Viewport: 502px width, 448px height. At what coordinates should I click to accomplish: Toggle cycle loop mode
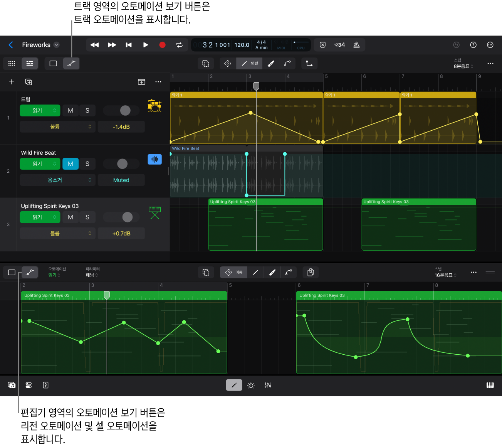click(179, 45)
